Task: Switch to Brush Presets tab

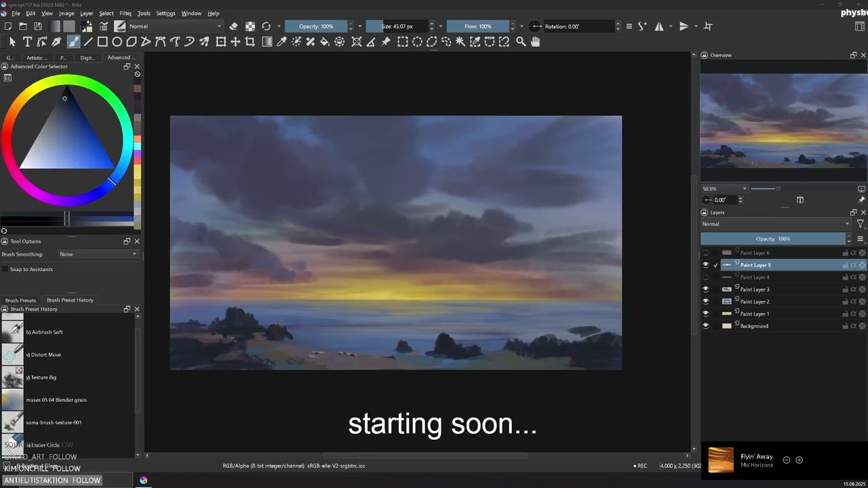Action: (20, 300)
